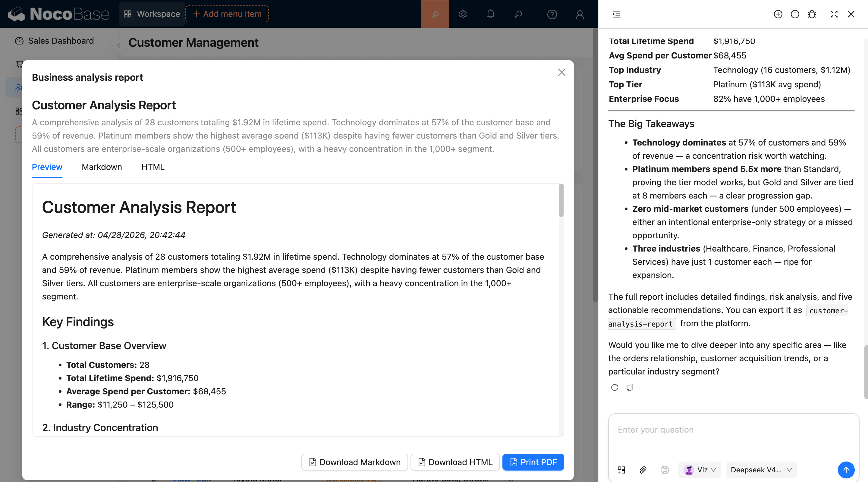Click the search magnifier icon
Viewport: 868px width, 482px height.
tap(518, 14)
